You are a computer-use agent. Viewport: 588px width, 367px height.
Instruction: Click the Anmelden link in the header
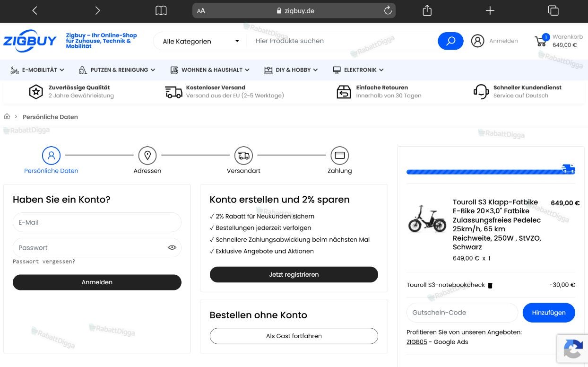coord(503,41)
